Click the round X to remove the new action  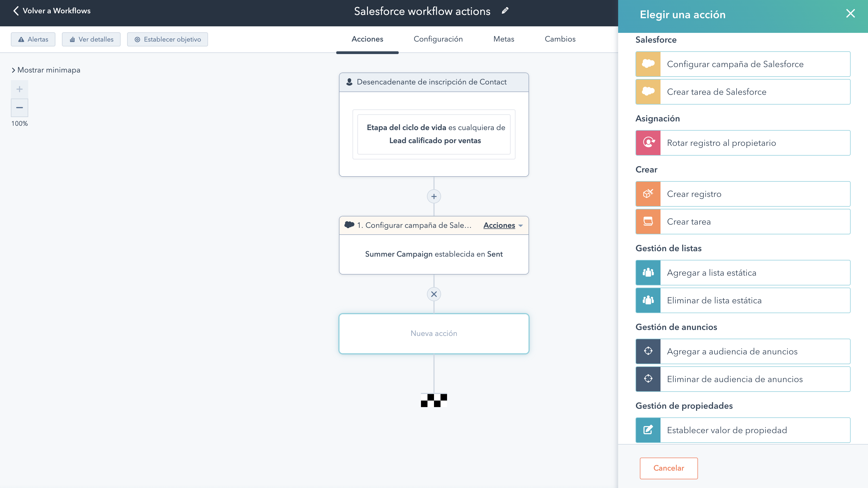434,294
